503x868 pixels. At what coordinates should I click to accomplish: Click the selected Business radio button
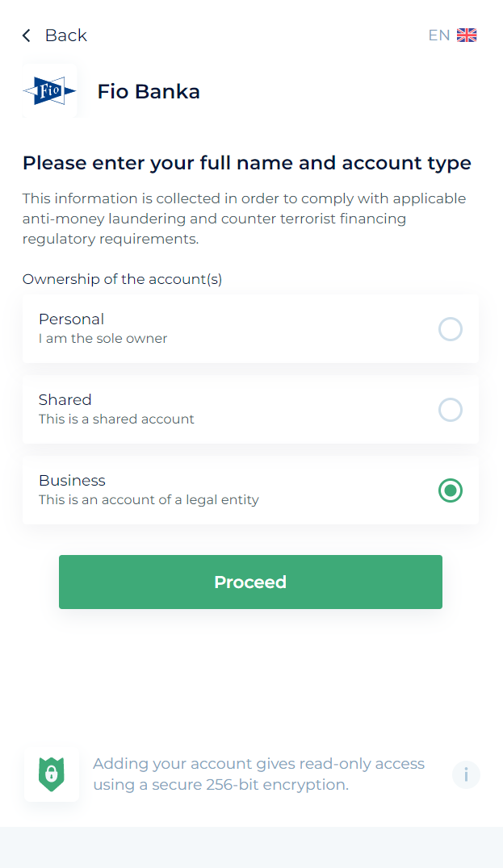click(450, 490)
